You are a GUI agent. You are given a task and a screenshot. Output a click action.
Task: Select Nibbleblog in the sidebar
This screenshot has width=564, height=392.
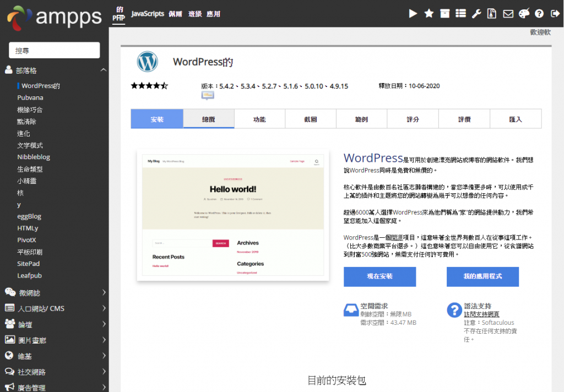click(34, 157)
